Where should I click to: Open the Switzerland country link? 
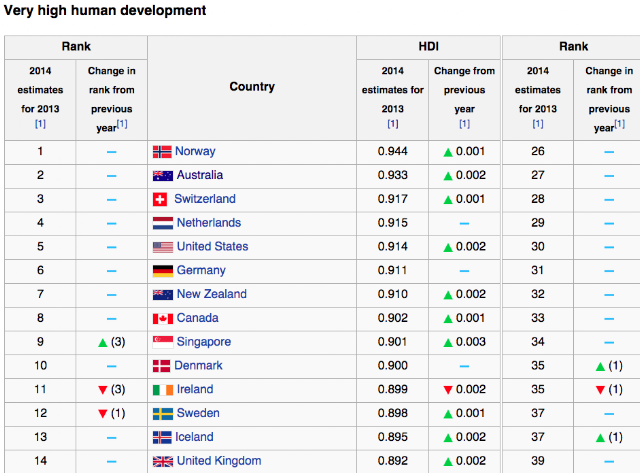coord(205,199)
